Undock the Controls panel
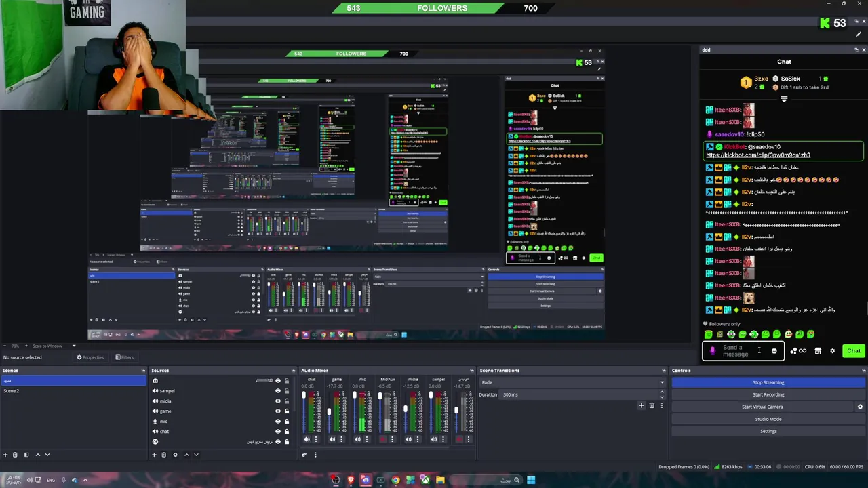Viewport: 868px width, 488px height. [863, 370]
